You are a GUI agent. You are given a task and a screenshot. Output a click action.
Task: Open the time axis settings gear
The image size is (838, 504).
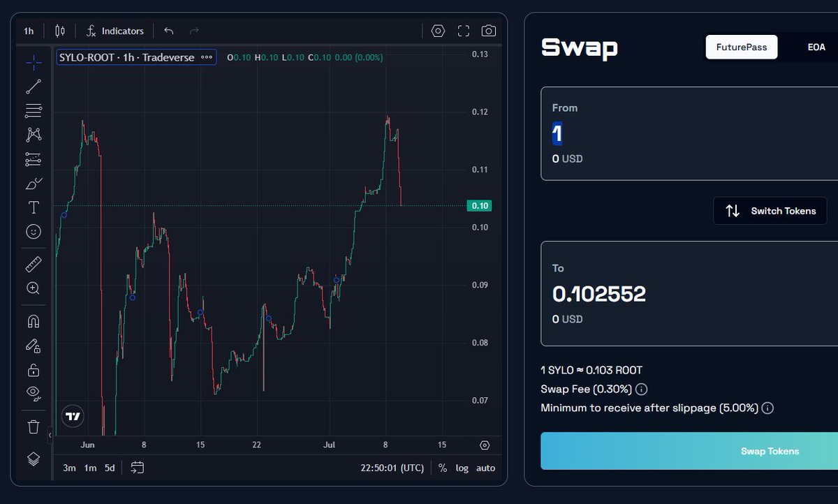[x=485, y=445]
